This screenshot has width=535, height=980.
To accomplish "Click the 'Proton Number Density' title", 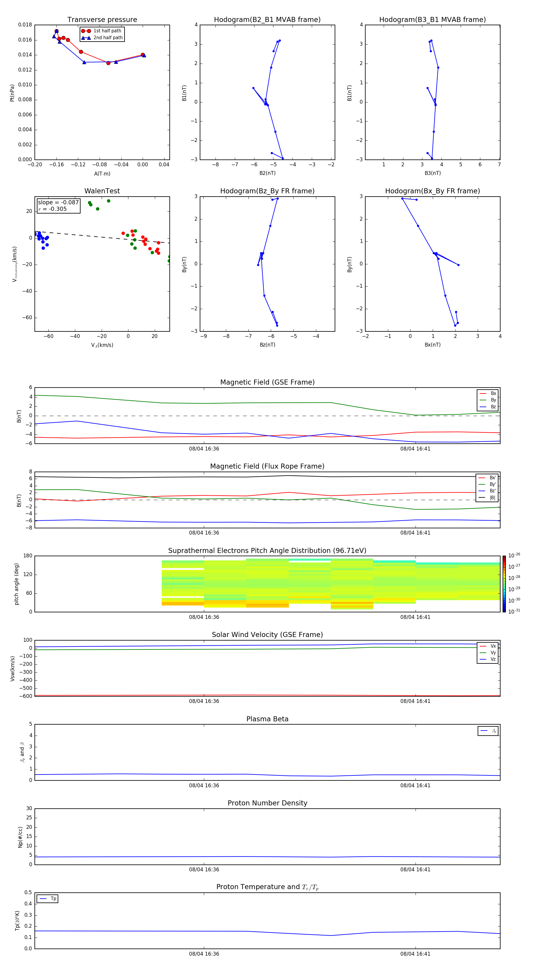I will pos(267,803).
